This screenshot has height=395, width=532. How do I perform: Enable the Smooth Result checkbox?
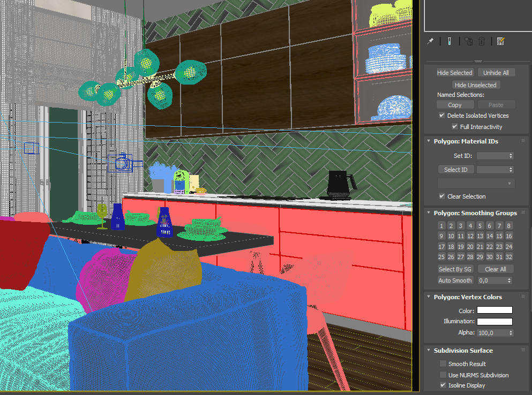coord(443,363)
